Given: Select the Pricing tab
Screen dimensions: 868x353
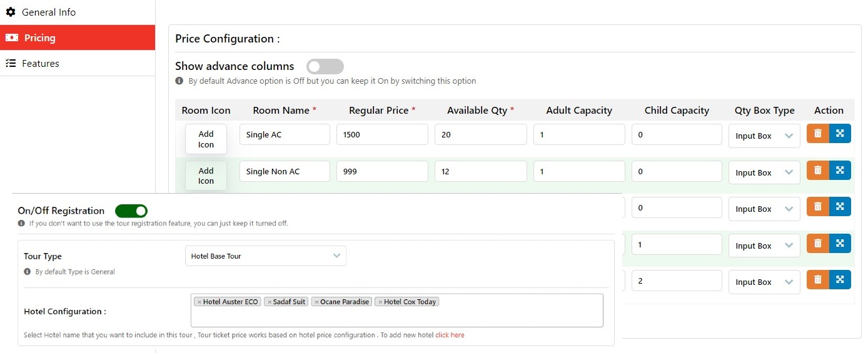Looking at the screenshot, I should click(x=40, y=38).
